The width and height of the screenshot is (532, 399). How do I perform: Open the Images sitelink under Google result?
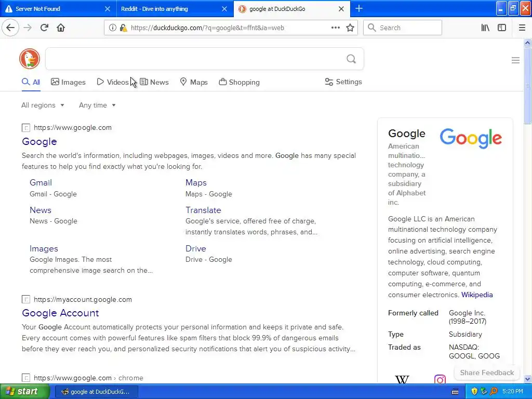click(44, 248)
